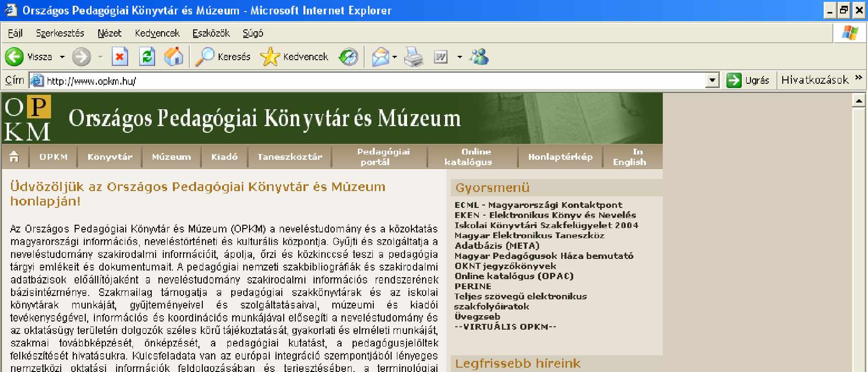Open Magyar Pedagógusok Háza bemutató link

pyautogui.click(x=544, y=256)
